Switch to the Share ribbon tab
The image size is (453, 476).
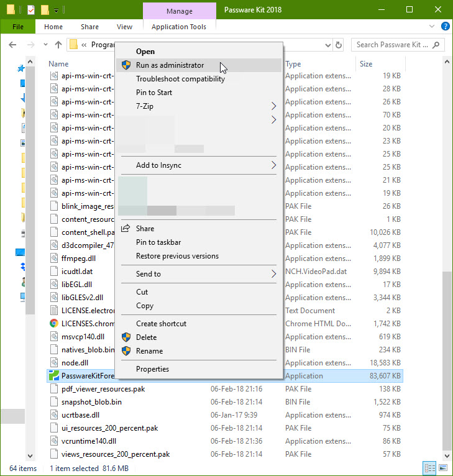coord(89,27)
